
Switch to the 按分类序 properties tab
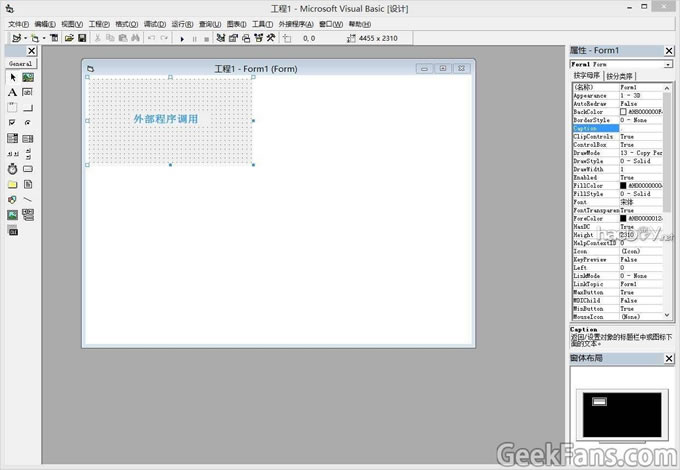[x=620, y=75]
